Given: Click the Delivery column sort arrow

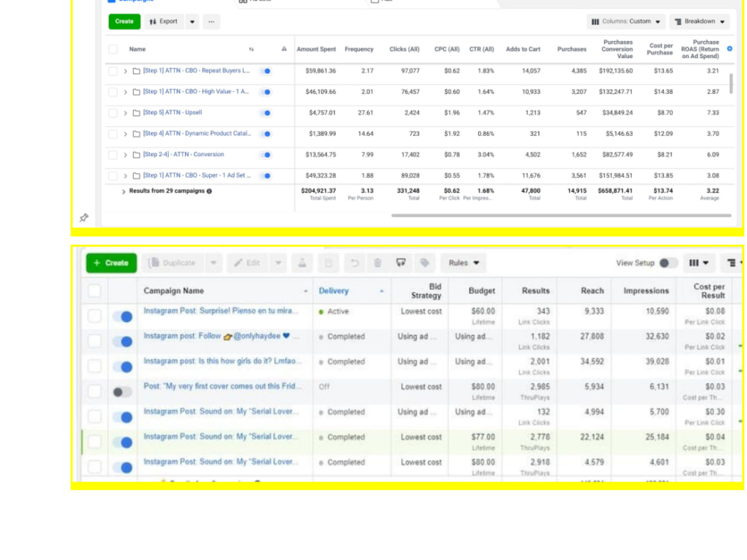Looking at the screenshot, I should pyautogui.click(x=382, y=291).
